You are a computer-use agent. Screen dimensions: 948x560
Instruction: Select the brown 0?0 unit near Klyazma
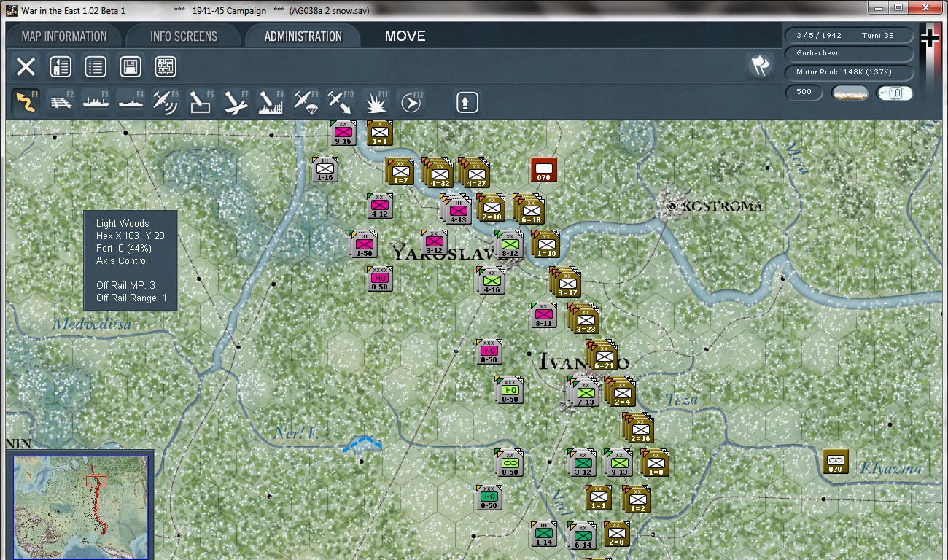(x=836, y=462)
